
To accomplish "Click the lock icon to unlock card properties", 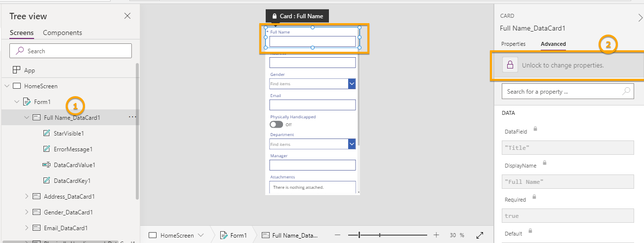I will coord(510,65).
